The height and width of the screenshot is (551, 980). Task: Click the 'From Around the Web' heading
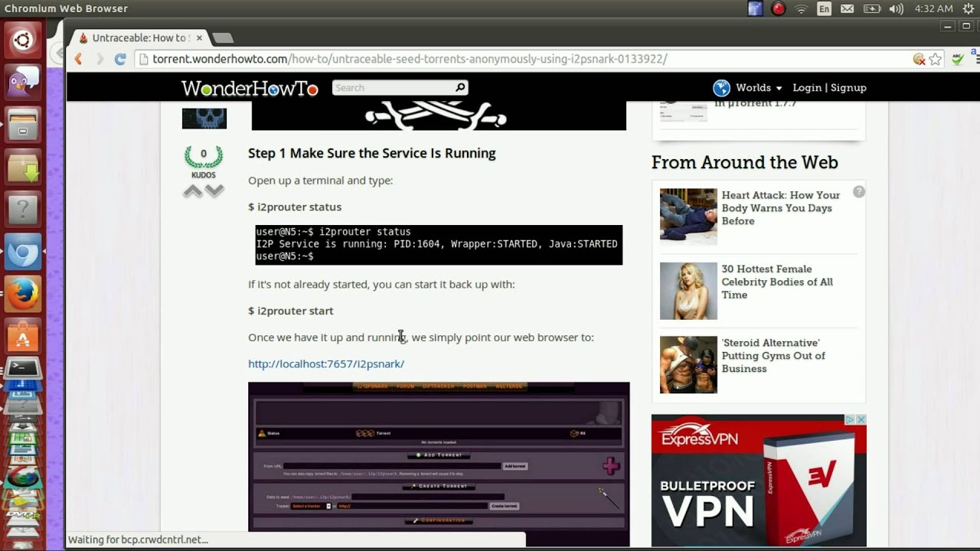745,162
